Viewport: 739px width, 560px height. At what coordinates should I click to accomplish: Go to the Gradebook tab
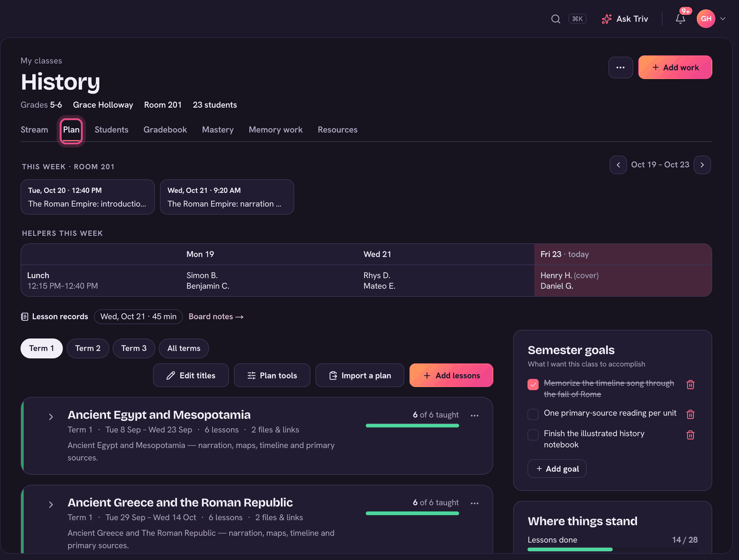[x=165, y=130]
